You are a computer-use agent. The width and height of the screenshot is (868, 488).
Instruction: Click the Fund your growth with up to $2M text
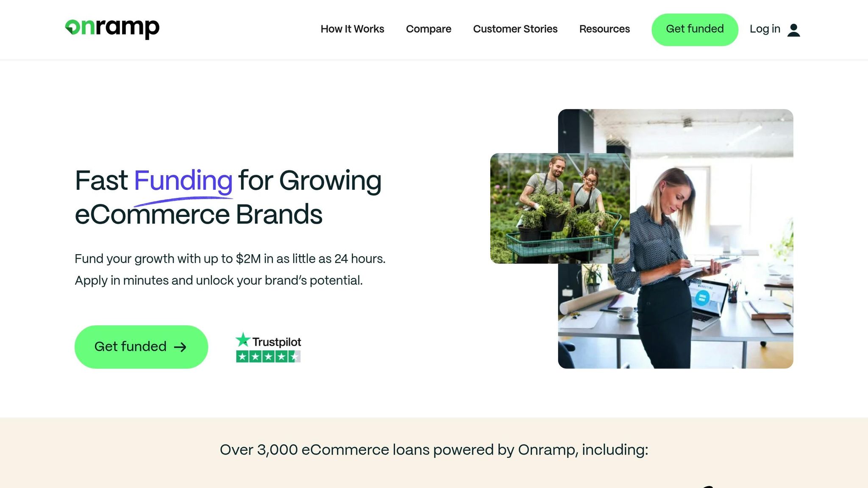230,259
